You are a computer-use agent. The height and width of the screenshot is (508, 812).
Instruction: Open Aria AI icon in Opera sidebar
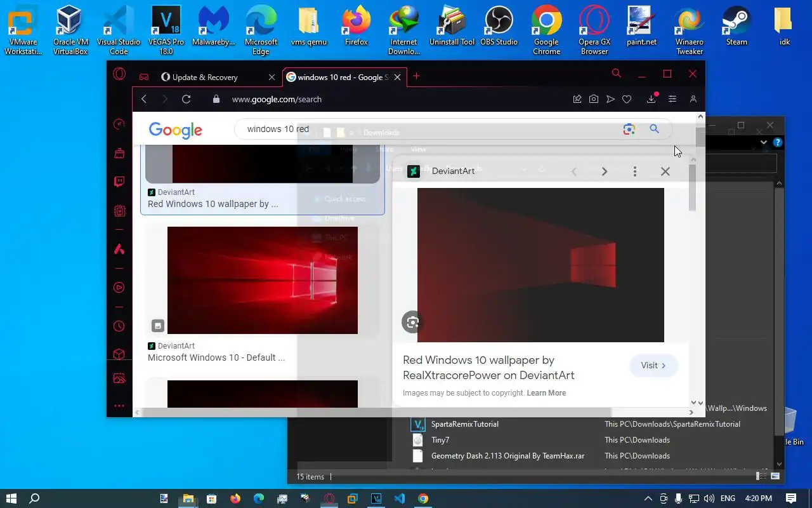click(119, 250)
